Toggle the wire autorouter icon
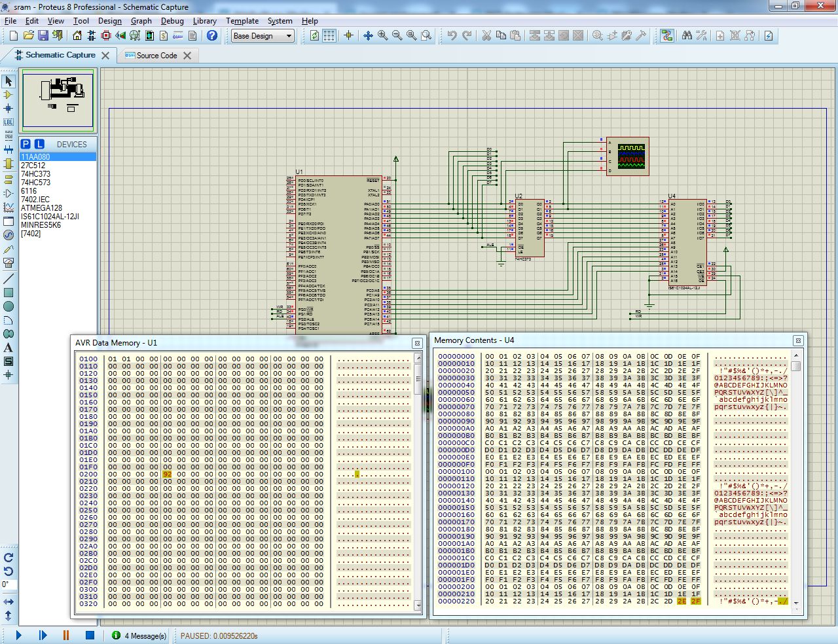The image size is (838, 644). (666, 35)
